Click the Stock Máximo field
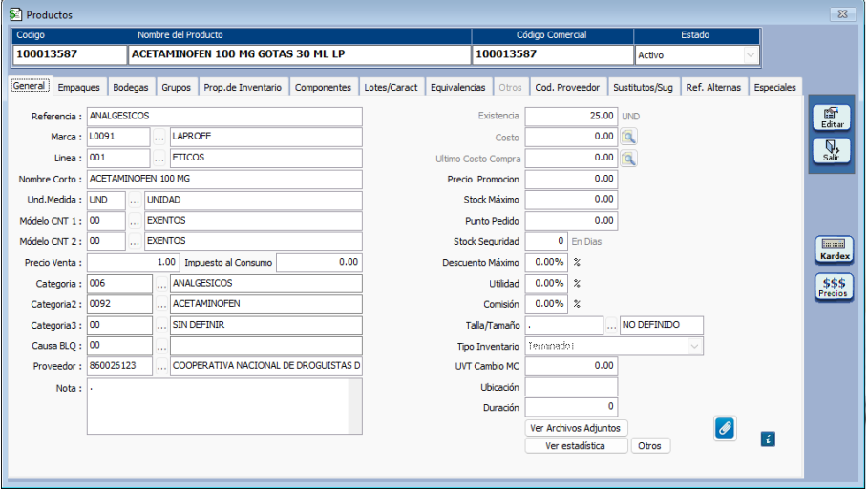 tap(571, 200)
